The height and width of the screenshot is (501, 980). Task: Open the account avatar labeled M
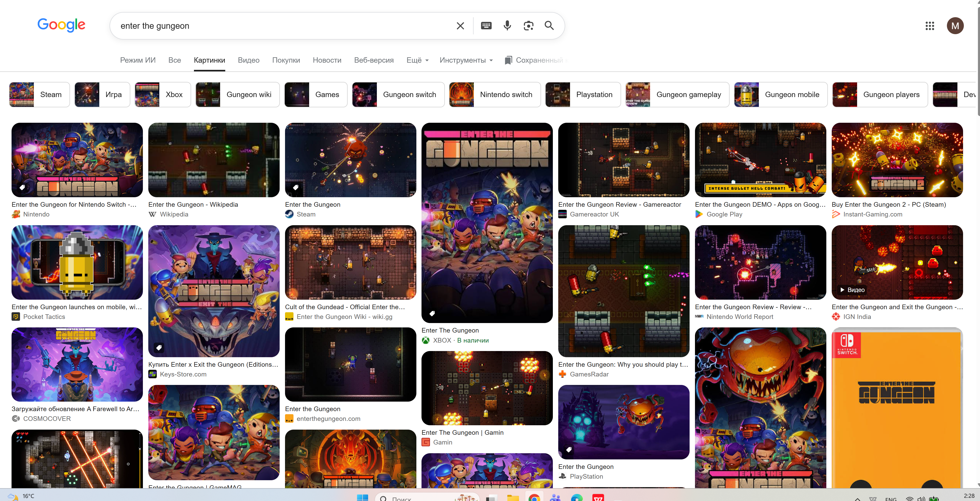955,26
